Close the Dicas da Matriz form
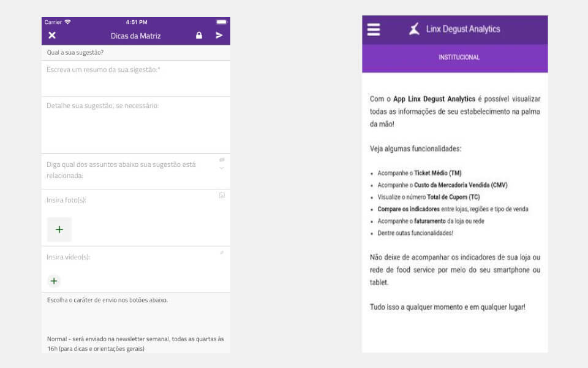 tap(52, 36)
